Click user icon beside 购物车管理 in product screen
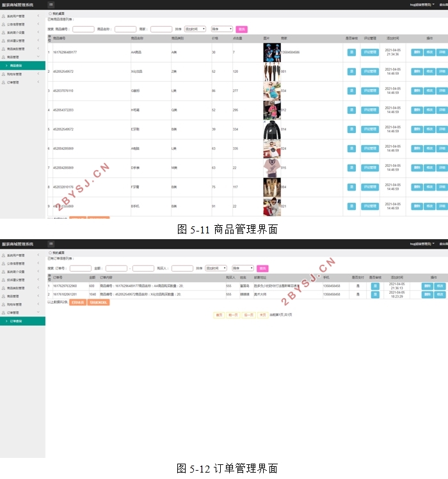This screenshot has width=448, height=479. pos(3,74)
